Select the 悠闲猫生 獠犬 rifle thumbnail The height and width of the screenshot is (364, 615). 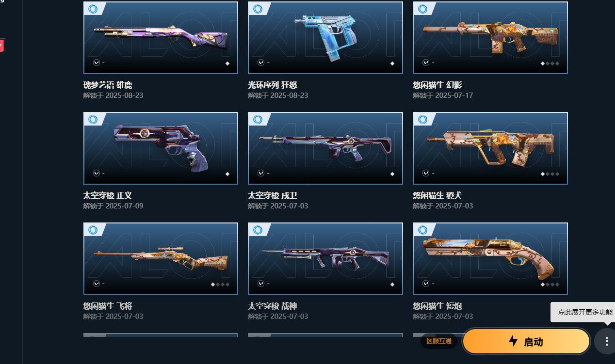pos(490,148)
